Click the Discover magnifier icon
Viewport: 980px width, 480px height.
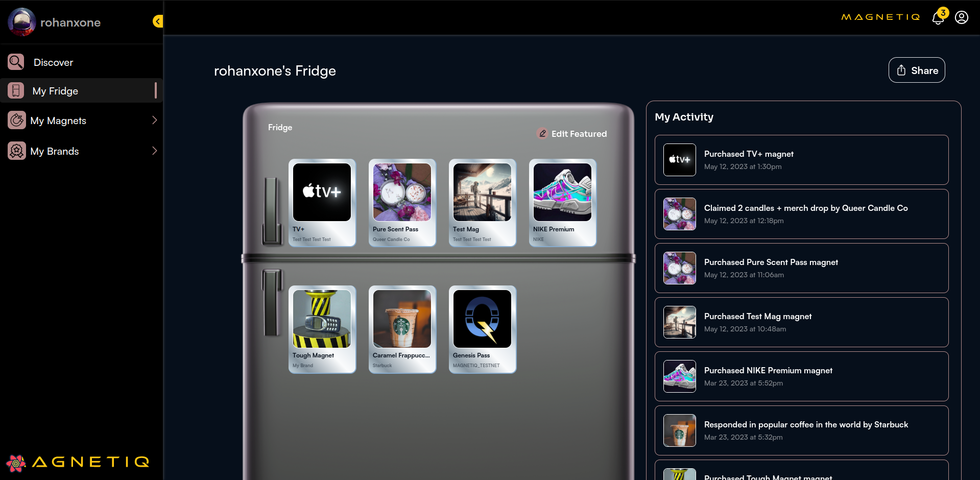(x=16, y=62)
